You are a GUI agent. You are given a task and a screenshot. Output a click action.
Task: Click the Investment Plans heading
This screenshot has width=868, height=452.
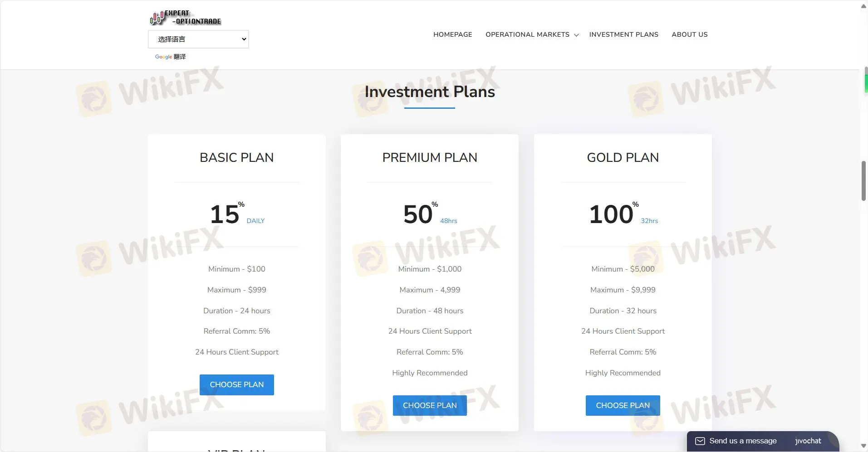click(x=430, y=92)
